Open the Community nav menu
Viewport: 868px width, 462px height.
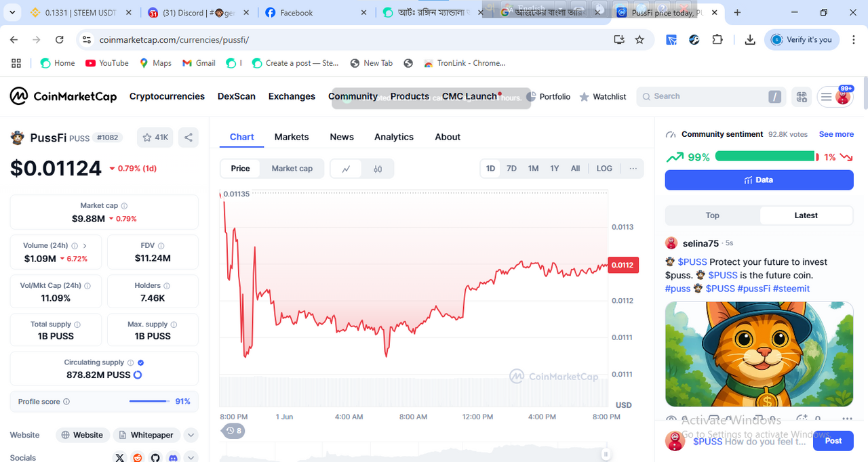[353, 96]
